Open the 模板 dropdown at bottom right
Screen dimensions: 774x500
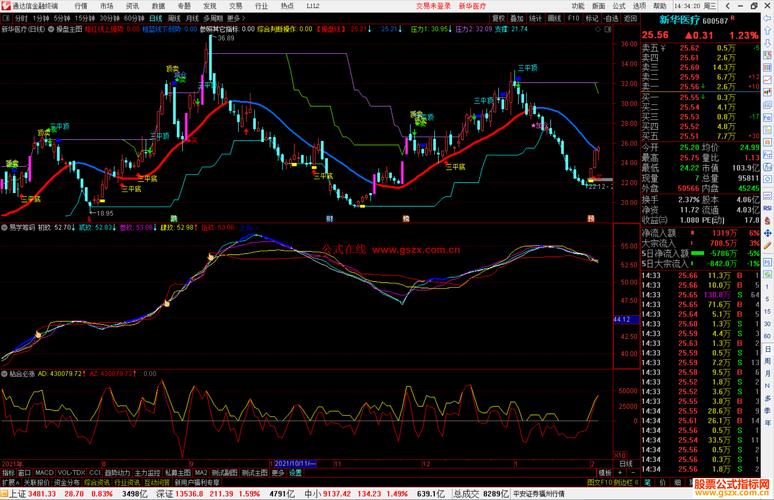click(x=605, y=473)
